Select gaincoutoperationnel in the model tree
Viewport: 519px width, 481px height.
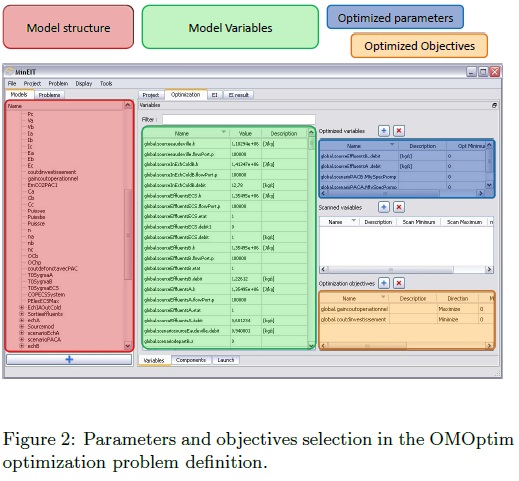tap(53, 179)
